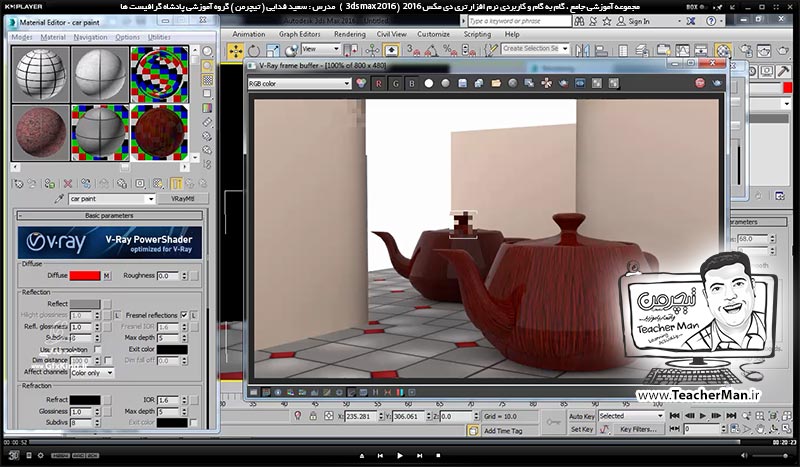Open image folder icon in V-Ray frame buffer
Image resolution: width=800 pixels, height=467 pixels.
(x=496, y=83)
